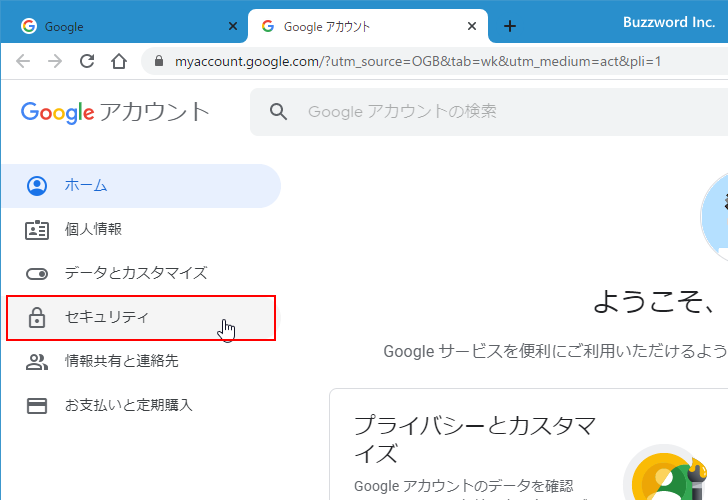Viewport: 728px width, 500px height.
Task: Click the 個人情報 ID card icon
Action: tap(37, 230)
